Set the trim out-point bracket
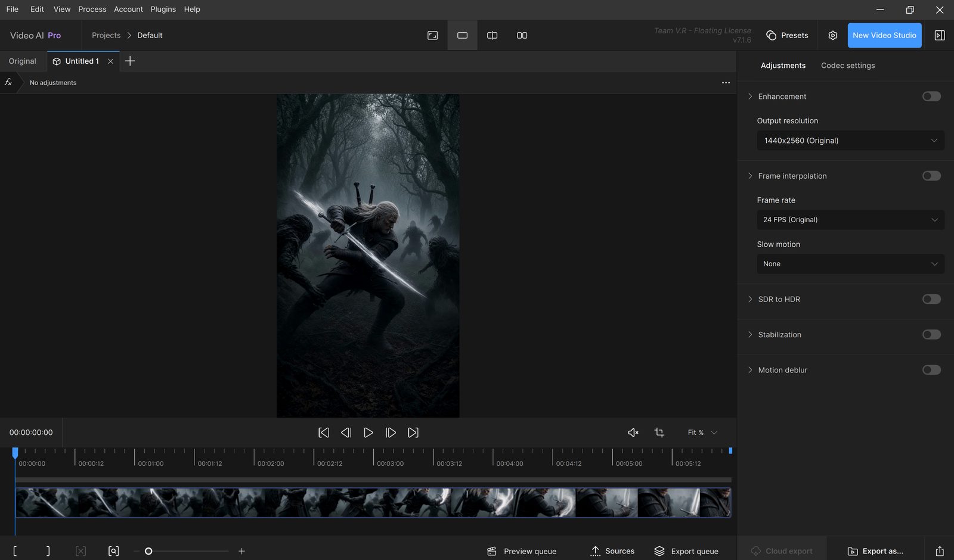 pyautogui.click(x=48, y=551)
